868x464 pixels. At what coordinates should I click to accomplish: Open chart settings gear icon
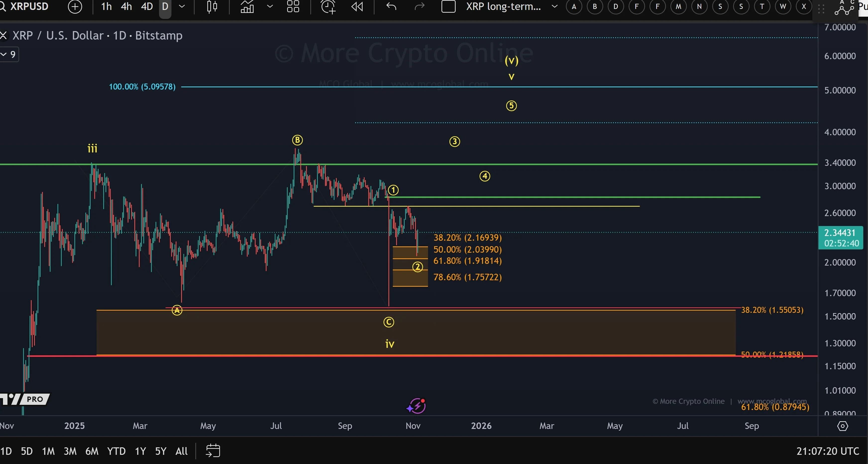pos(842,426)
